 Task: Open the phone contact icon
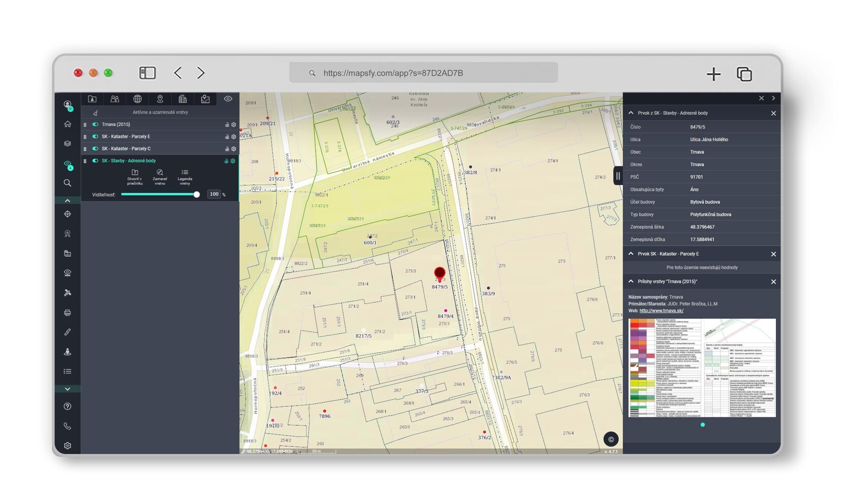pos(68,426)
